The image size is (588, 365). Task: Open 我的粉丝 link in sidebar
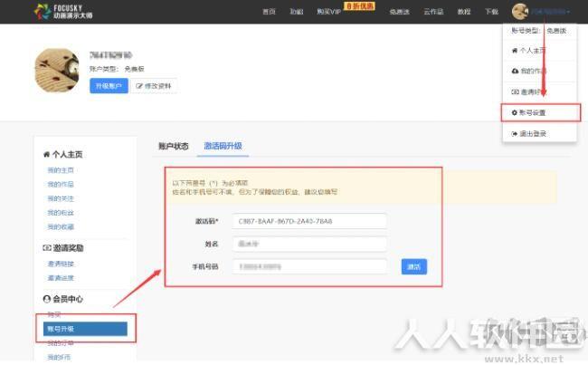61,213
